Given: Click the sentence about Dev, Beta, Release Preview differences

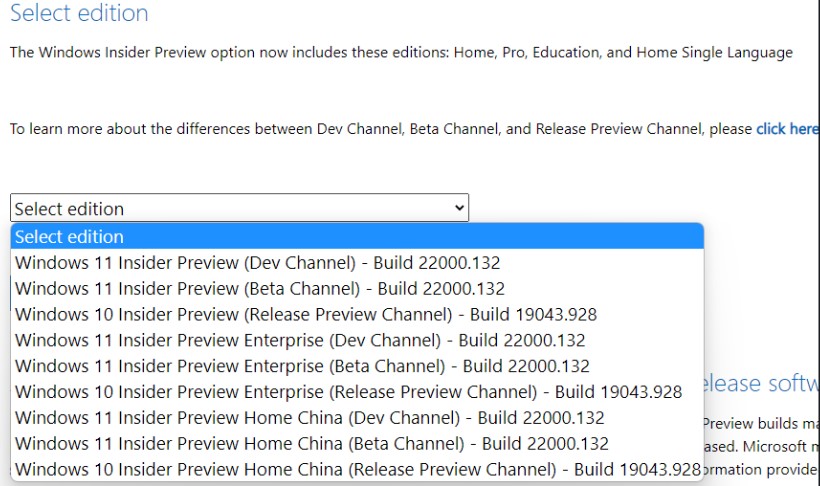Looking at the screenshot, I should point(380,129).
